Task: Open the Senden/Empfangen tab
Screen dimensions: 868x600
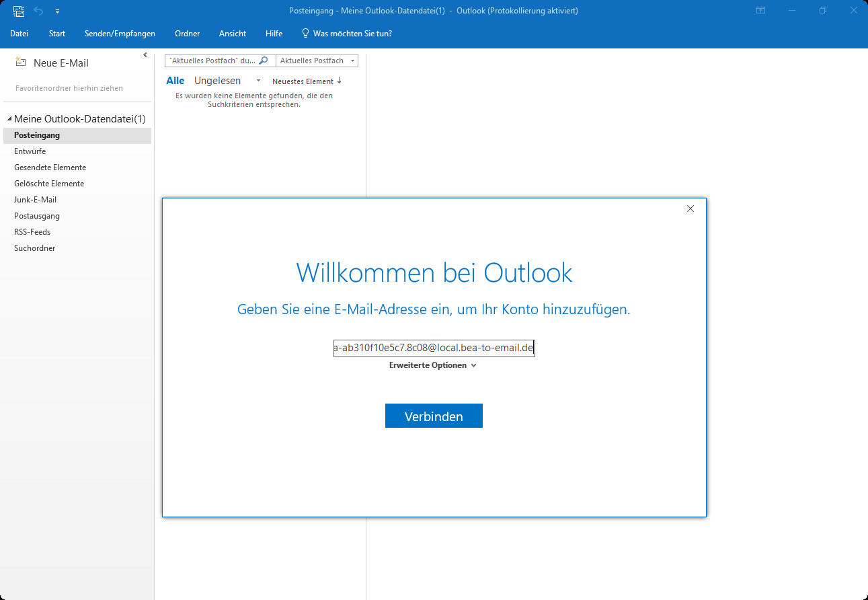Action: point(120,34)
